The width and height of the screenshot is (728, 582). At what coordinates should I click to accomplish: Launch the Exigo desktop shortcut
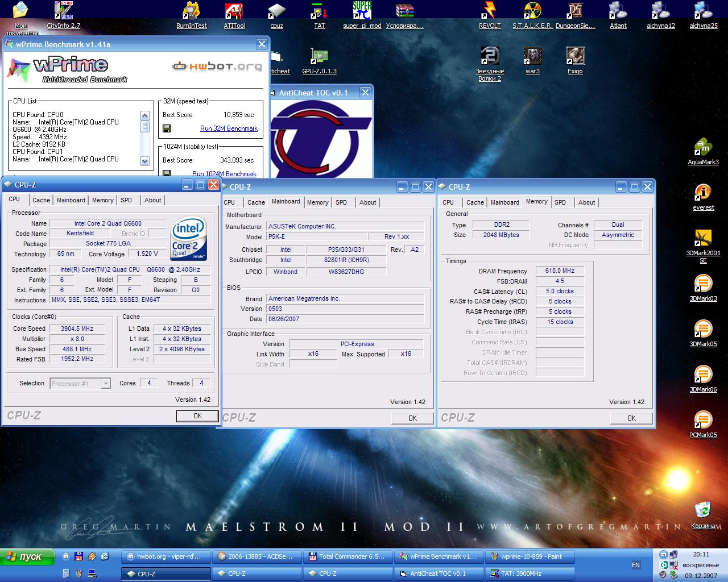575,60
